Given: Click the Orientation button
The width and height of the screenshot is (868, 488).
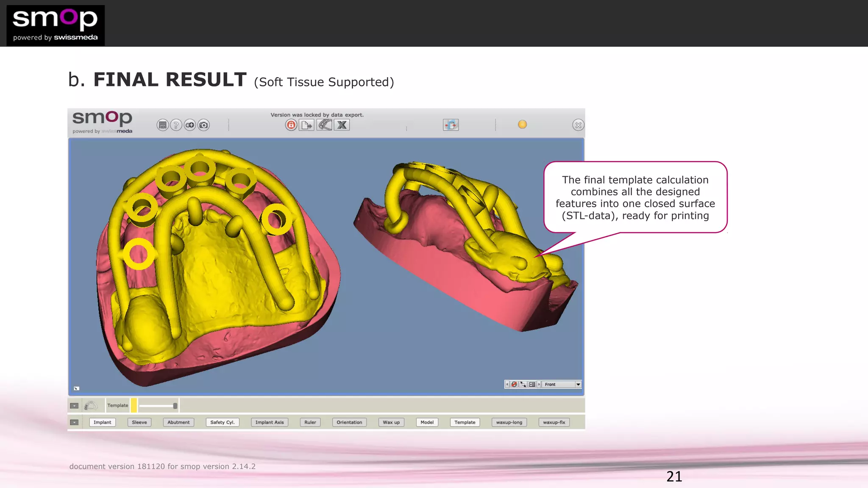Looking at the screenshot, I should coord(349,422).
